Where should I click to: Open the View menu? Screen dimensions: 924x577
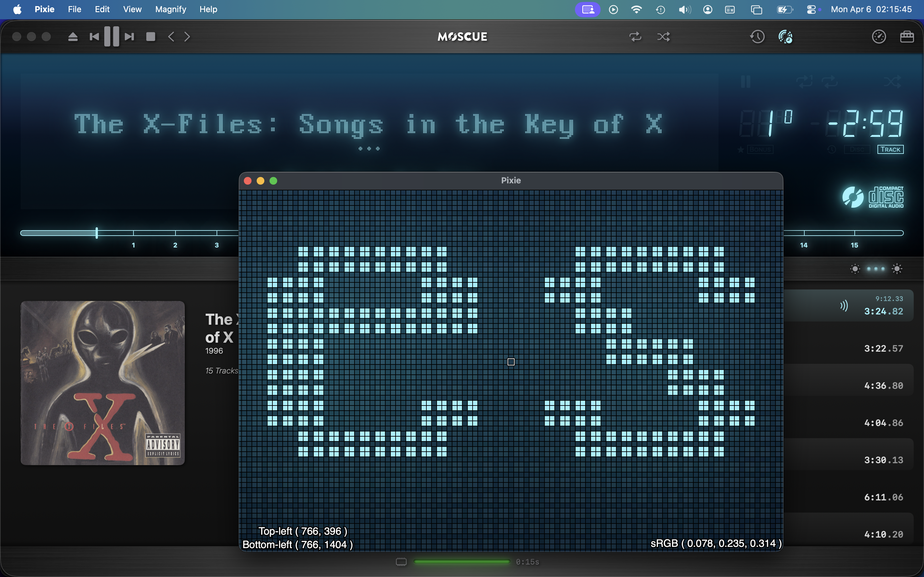coord(132,9)
